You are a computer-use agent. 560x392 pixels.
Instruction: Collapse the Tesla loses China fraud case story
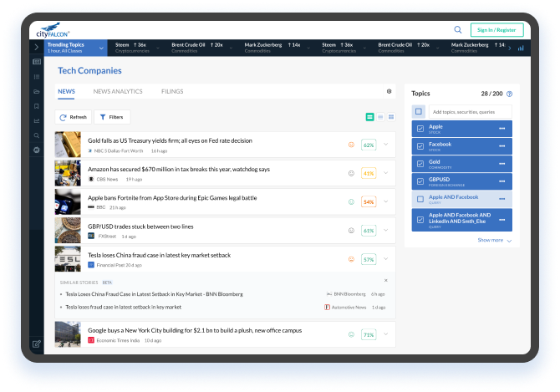385,259
